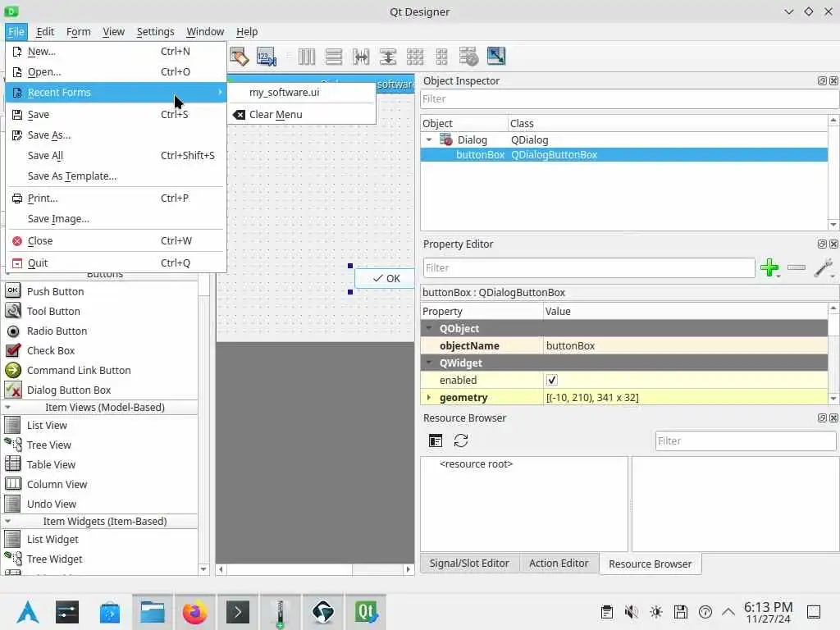Select Clear Menu in Recent Forms submenu
The width and height of the screenshot is (840, 630).
(x=302, y=115)
